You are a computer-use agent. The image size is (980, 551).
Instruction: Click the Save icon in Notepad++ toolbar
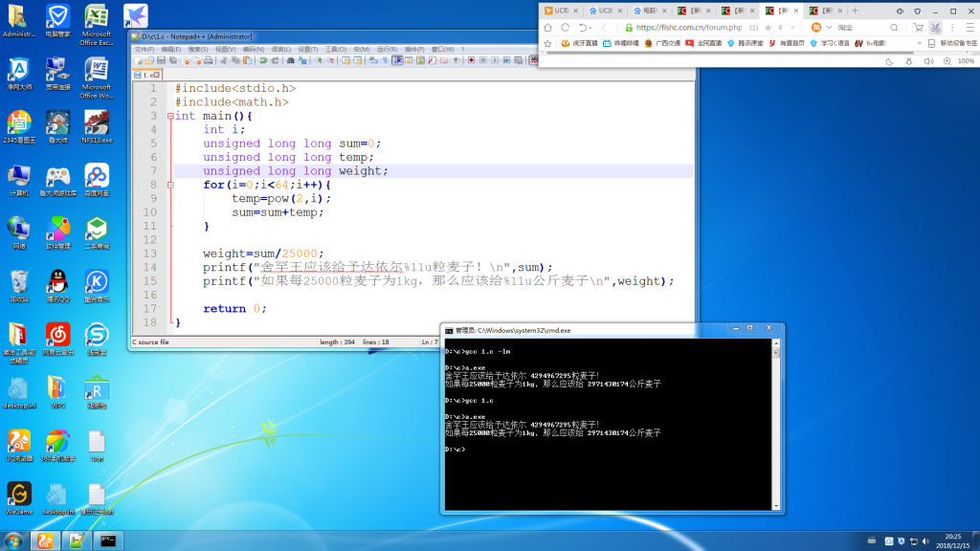[x=161, y=60]
